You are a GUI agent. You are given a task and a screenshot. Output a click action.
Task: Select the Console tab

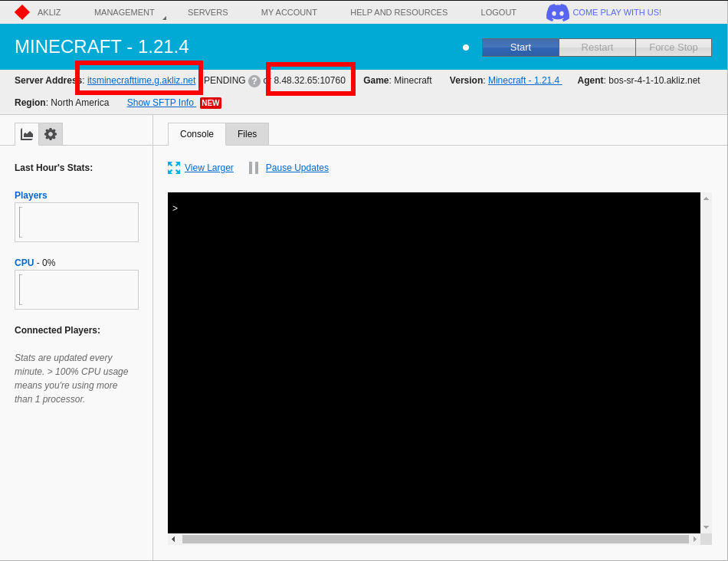pyautogui.click(x=197, y=134)
